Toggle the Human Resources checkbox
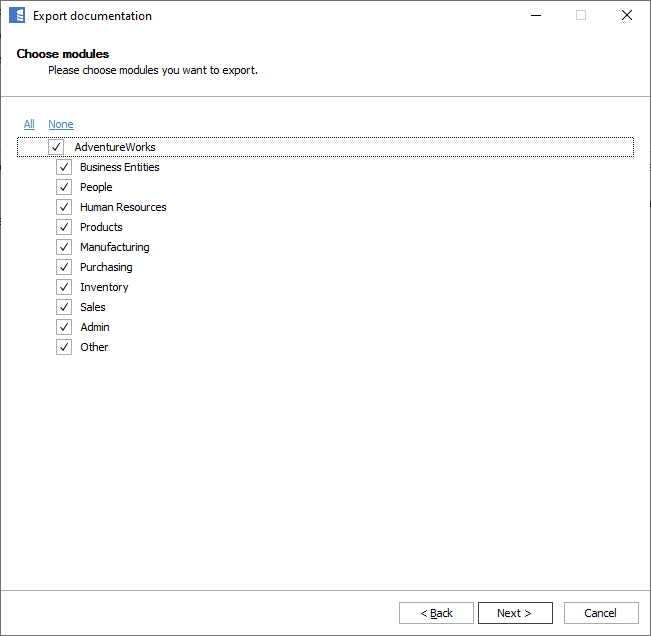The height and width of the screenshot is (636, 651). pyautogui.click(x=64, y=207)
